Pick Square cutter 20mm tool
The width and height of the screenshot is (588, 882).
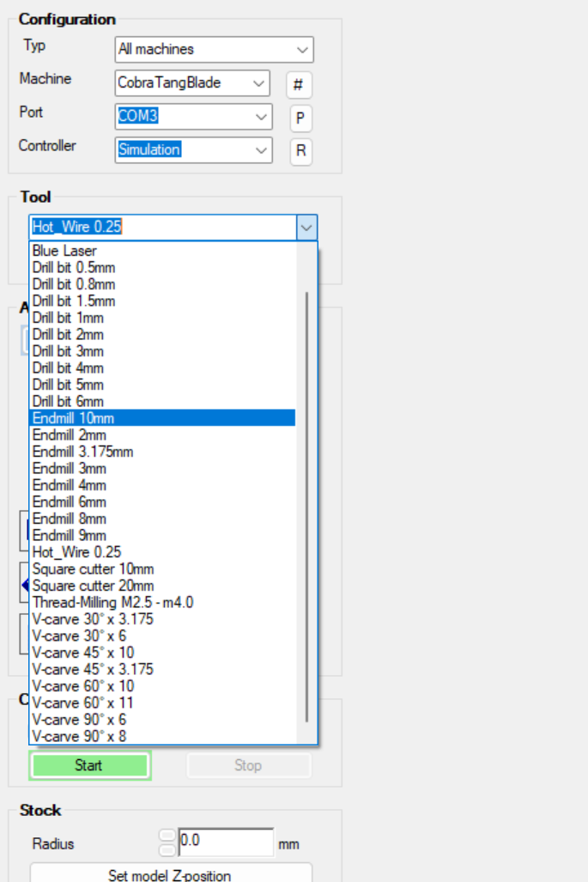point(162,586)
